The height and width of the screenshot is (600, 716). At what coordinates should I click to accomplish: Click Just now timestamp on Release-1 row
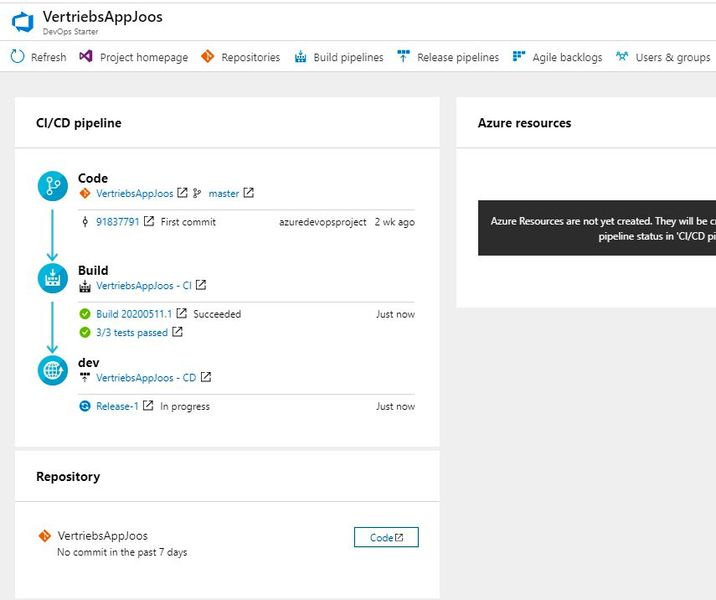395,406
